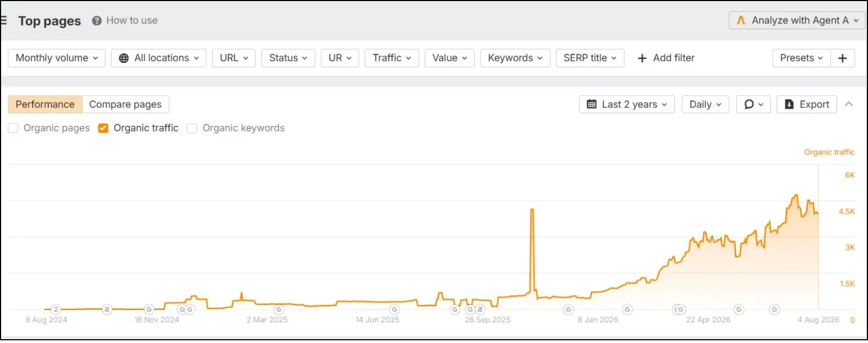Uncheck the Organic traffic checkbox
This screenshot has height=343, width=868.
(103, 128)
